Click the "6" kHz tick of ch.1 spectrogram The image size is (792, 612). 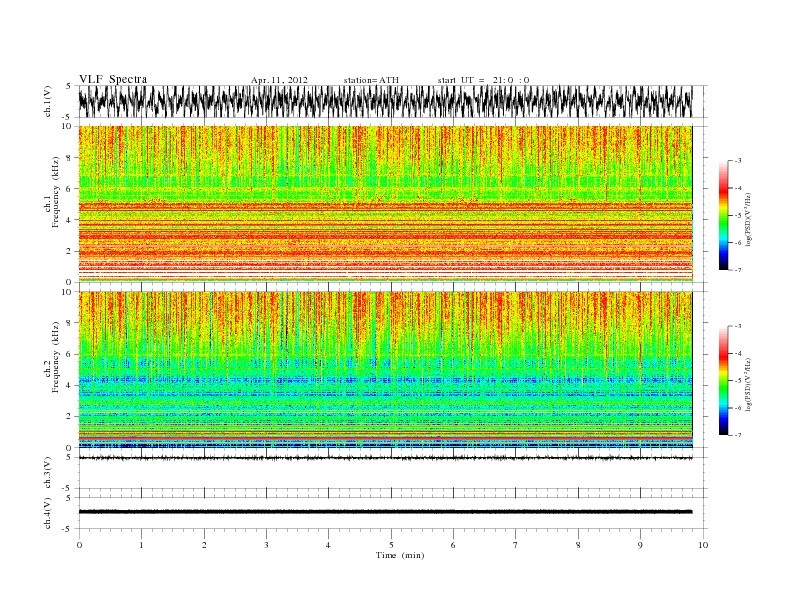pos(69,188)
